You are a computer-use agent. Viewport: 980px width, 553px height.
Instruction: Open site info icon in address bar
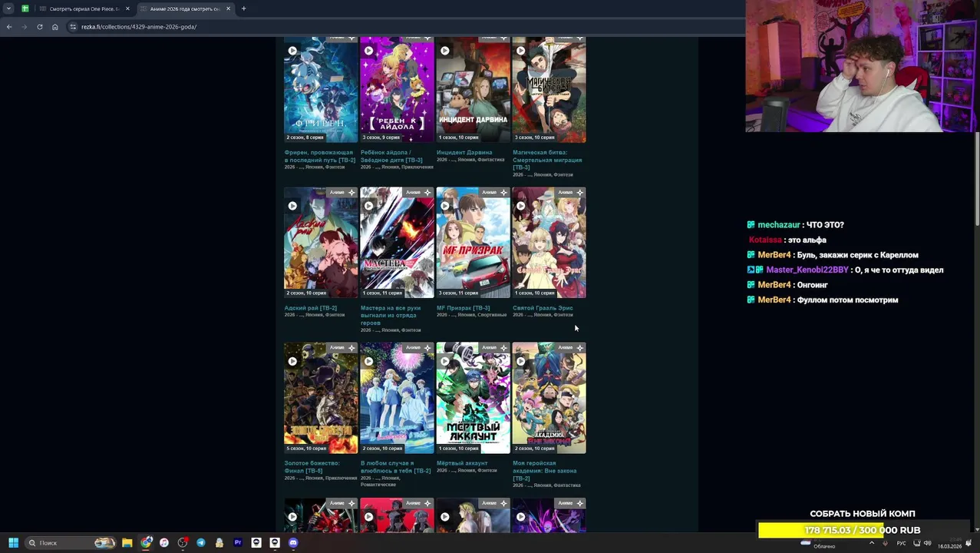click(x=73, y=27)
